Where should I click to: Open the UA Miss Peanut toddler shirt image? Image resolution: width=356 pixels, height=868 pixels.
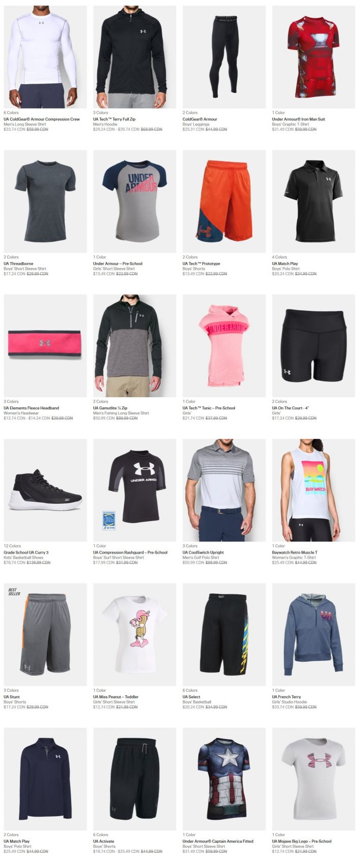[x=135, y=634]
